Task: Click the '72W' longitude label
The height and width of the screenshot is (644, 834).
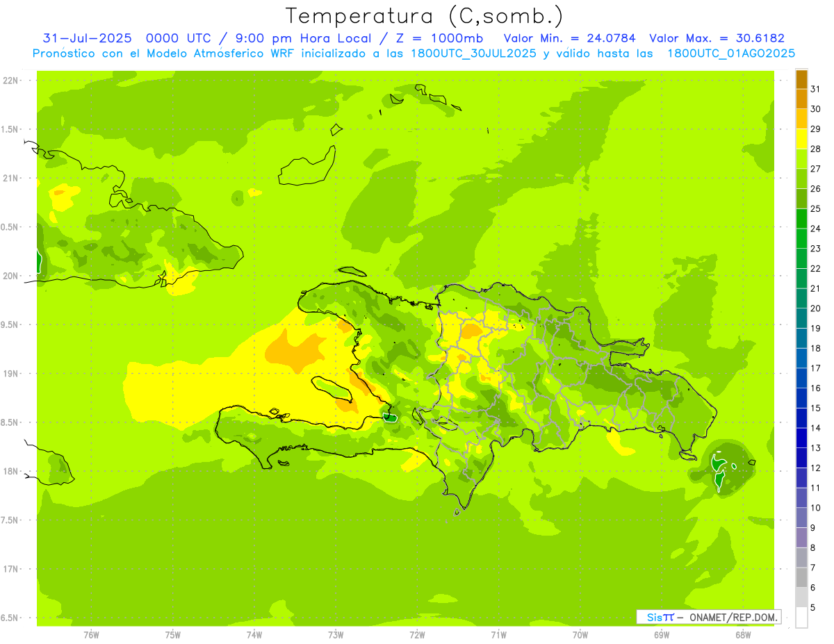Action: 417,634
